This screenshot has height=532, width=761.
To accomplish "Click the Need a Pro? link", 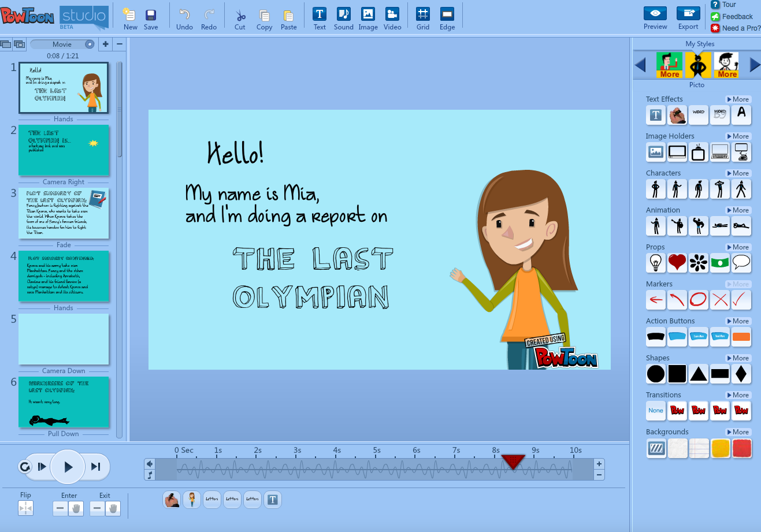I will tap(736, 28).
